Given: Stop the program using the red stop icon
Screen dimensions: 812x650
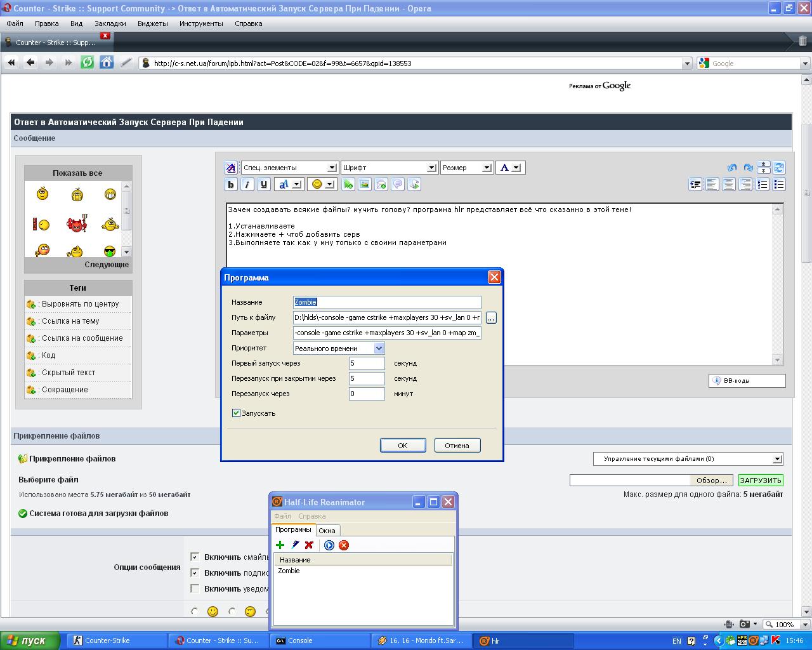Looking at the screenshot, I should point(344,545).
